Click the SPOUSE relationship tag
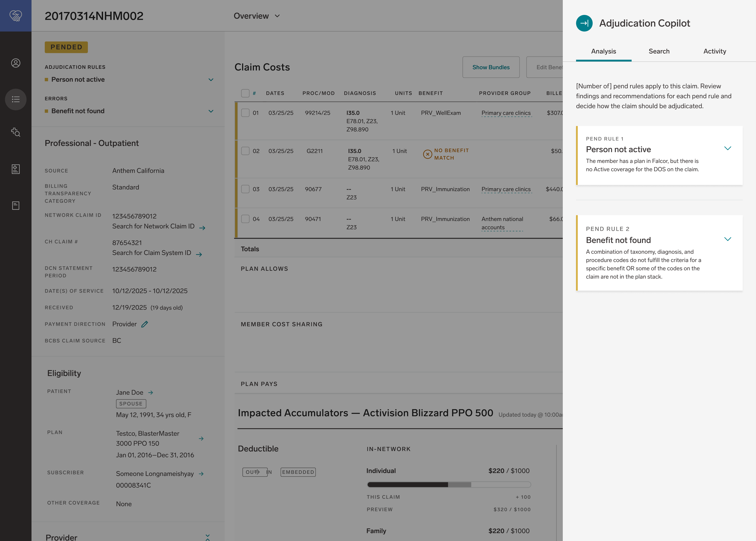 [131, 404]
